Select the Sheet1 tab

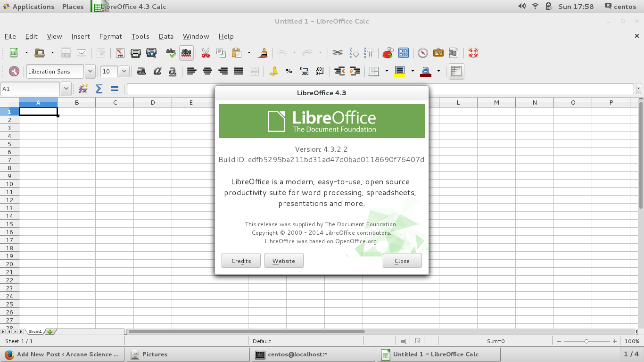point(35,331)
